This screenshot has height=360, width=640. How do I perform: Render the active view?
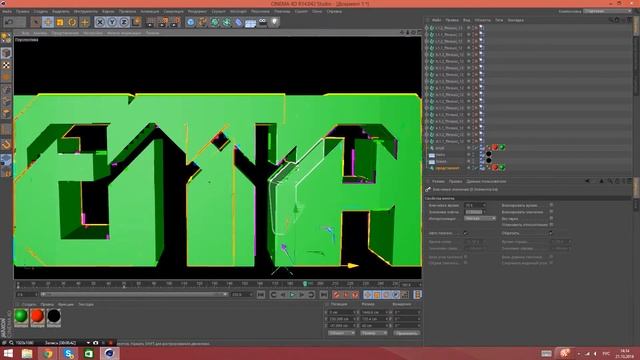(x=151, y=22)
